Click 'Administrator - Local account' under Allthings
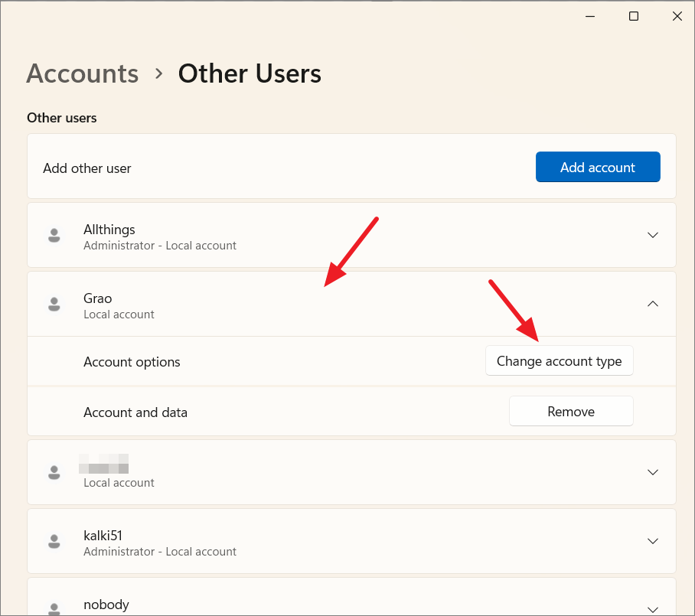This screenshot has width=695, height=616. (x=159, y=246)
